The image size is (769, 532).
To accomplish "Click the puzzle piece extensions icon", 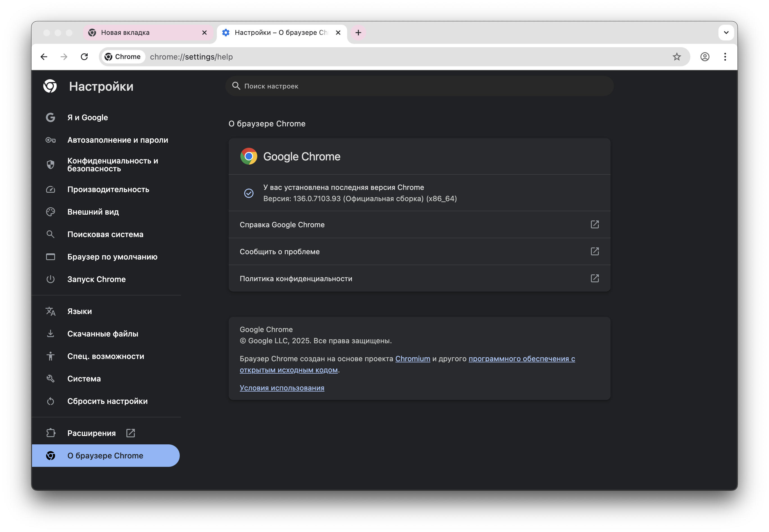I will (50, 433).
